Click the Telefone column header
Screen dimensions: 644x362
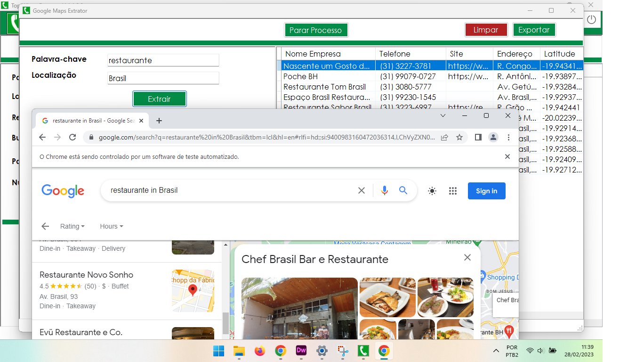point(411,54)
